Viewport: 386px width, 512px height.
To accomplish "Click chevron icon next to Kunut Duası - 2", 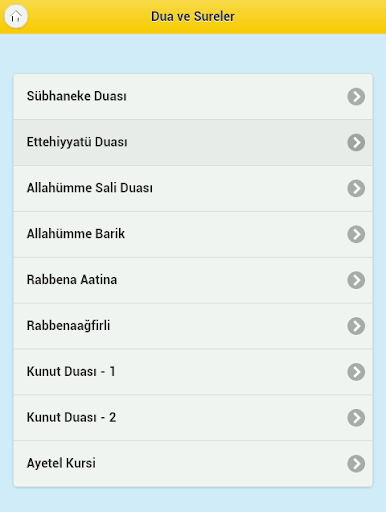I will 356,418.
